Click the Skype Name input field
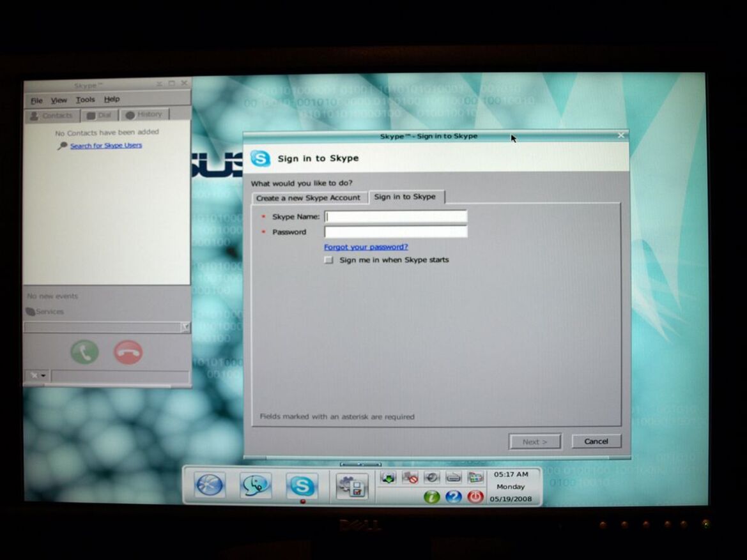 396,216
